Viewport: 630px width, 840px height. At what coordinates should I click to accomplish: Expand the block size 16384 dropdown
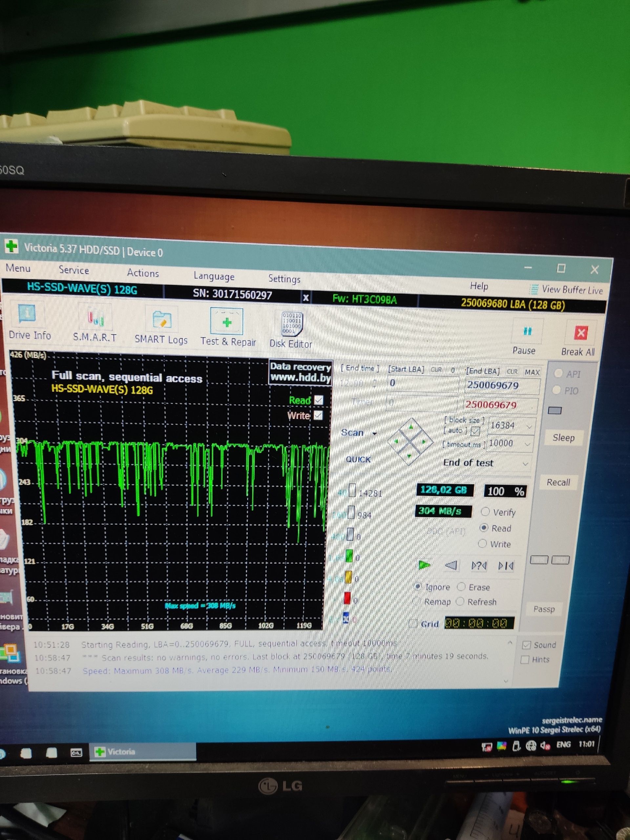point(529,427)
